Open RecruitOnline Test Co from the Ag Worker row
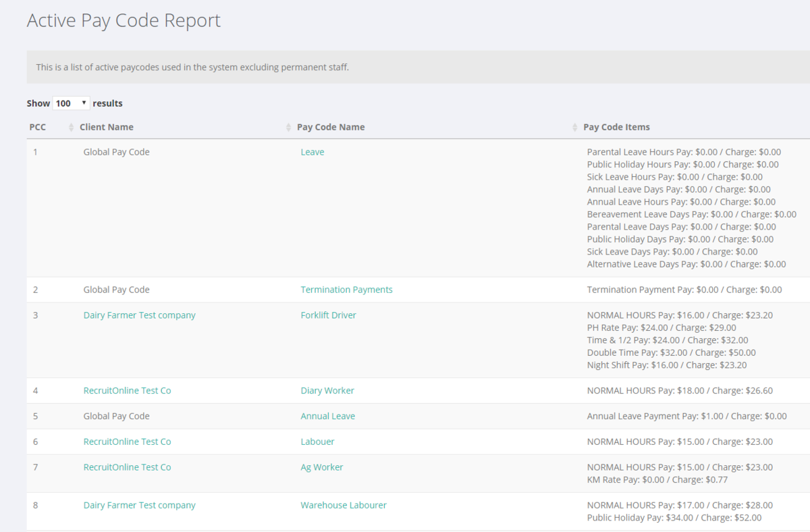810x532 pixels. click(127, 467)
